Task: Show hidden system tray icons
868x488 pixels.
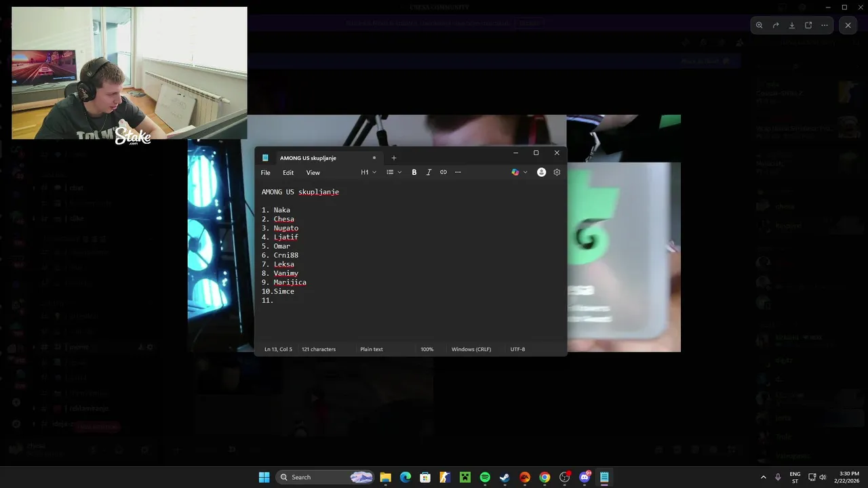Action: 764,477
